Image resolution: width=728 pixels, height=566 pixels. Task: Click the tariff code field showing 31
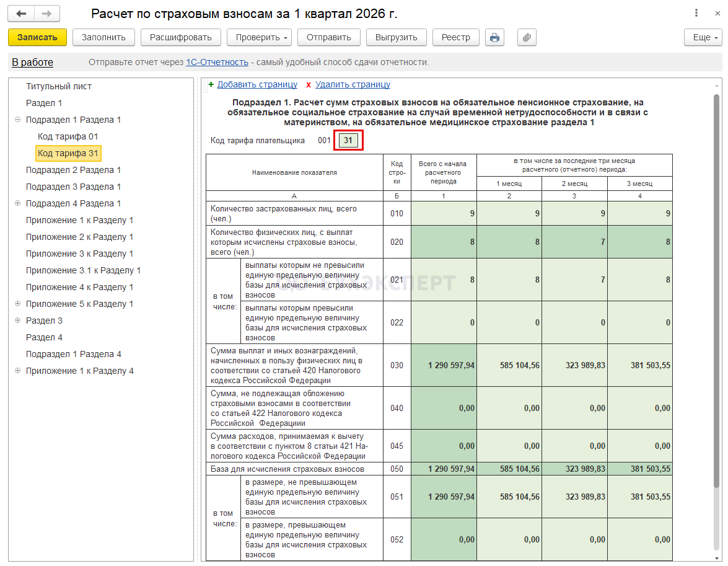point(348,141)
